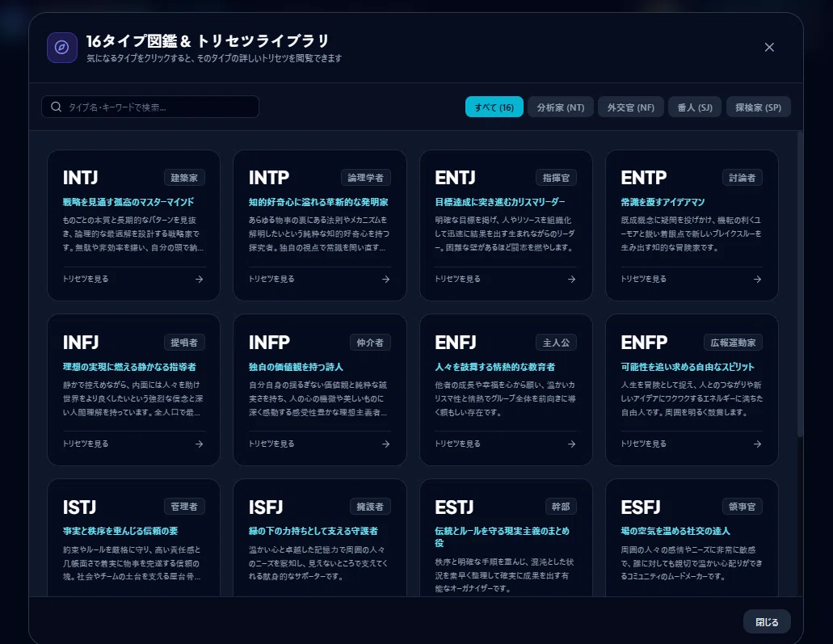Select the ISTJ card heading
The height and width of the screenshot is (644, 833).
(x=80, y=507)
